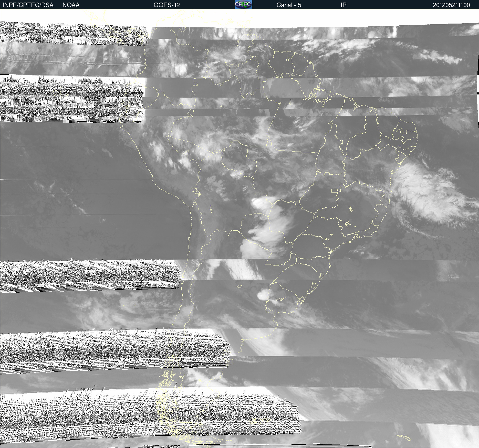The height and width of the screenshot is (448, 479).
Task: Click the CPTEC logo in header
Action: (x=243, y=5)
